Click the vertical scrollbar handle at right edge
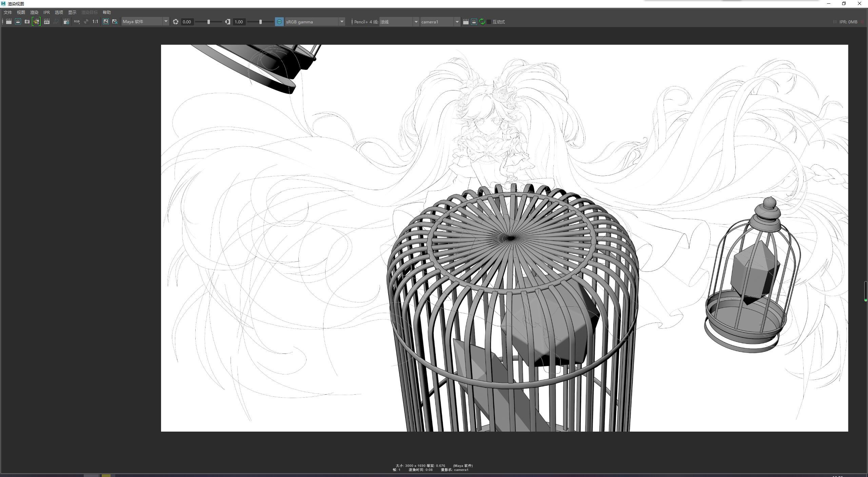868x477 pixels. click(865, 291)
